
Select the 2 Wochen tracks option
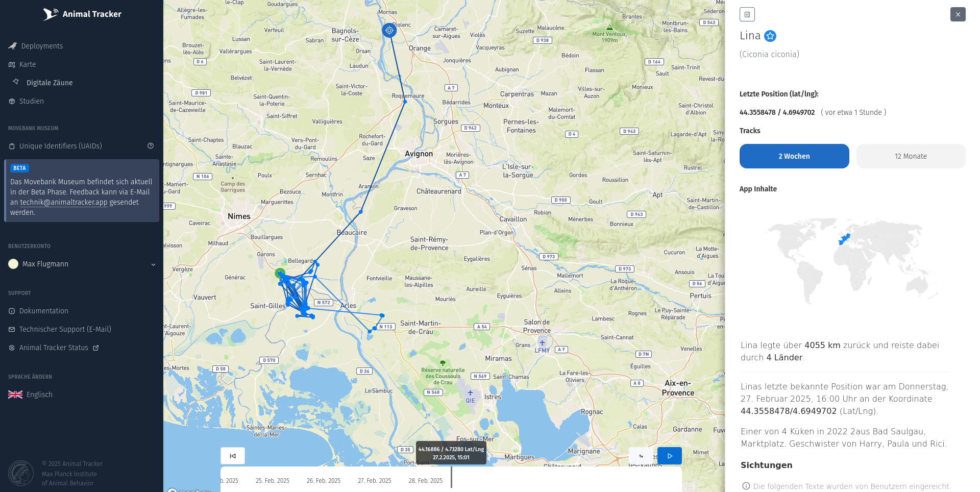794,156
